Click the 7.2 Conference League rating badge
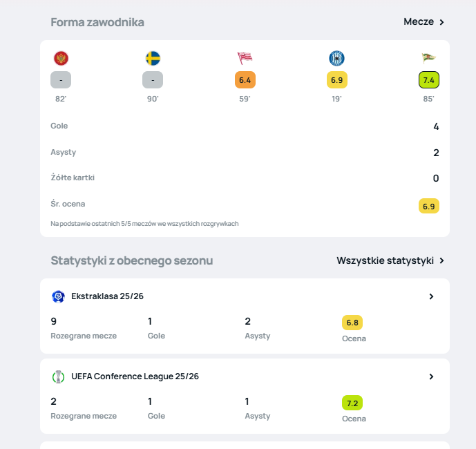 pyautogui.click(x=352, y=403)
